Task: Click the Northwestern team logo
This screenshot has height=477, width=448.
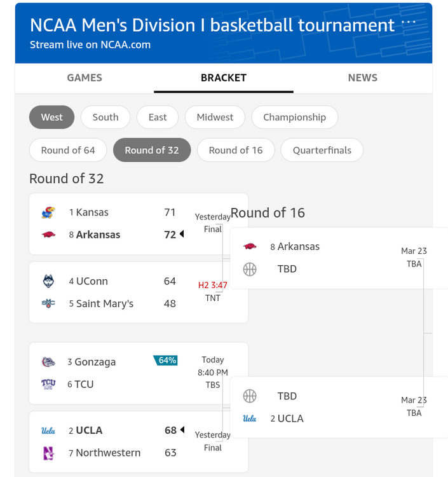Action: [48, 453]
